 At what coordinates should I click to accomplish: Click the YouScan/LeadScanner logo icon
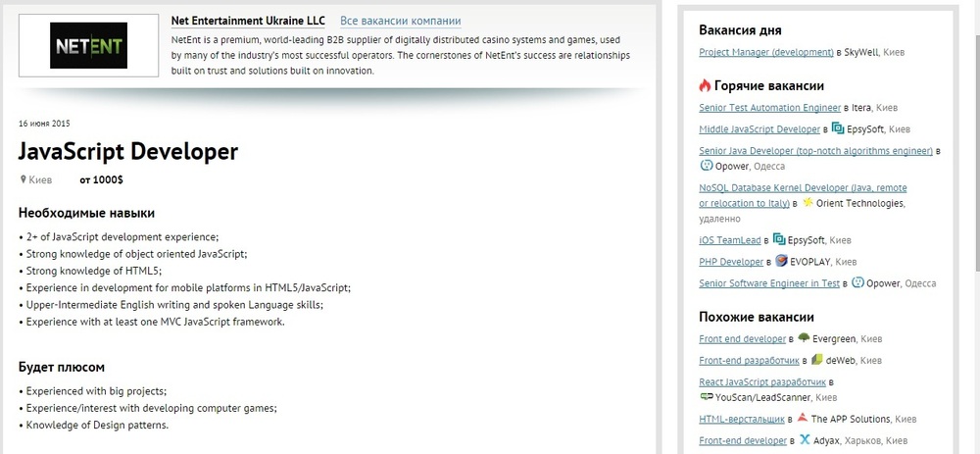click(706, 398)
